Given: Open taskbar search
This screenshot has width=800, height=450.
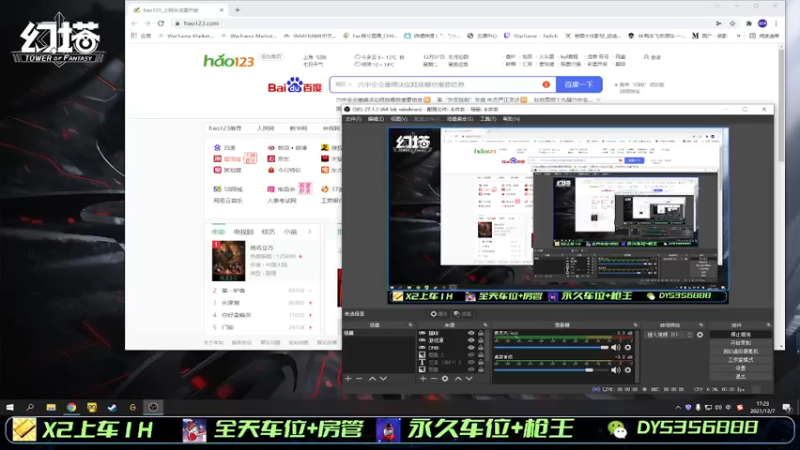Looking at the screenshot, I should tap(30, 407).
